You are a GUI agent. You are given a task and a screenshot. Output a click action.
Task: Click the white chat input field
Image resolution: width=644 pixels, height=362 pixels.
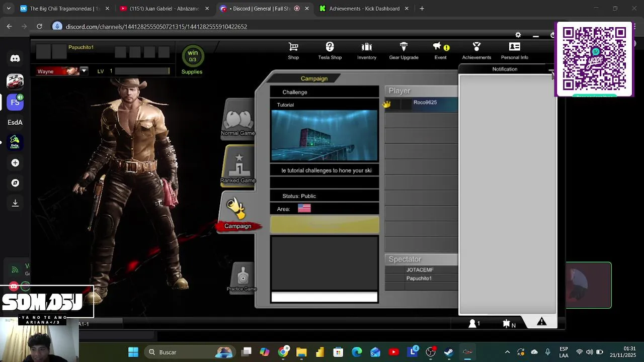point(325,298)
